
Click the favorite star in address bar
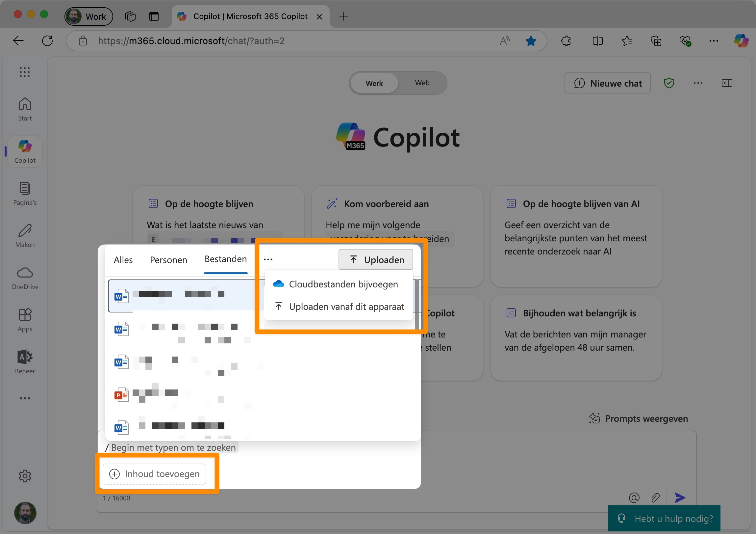coord(530,41)
